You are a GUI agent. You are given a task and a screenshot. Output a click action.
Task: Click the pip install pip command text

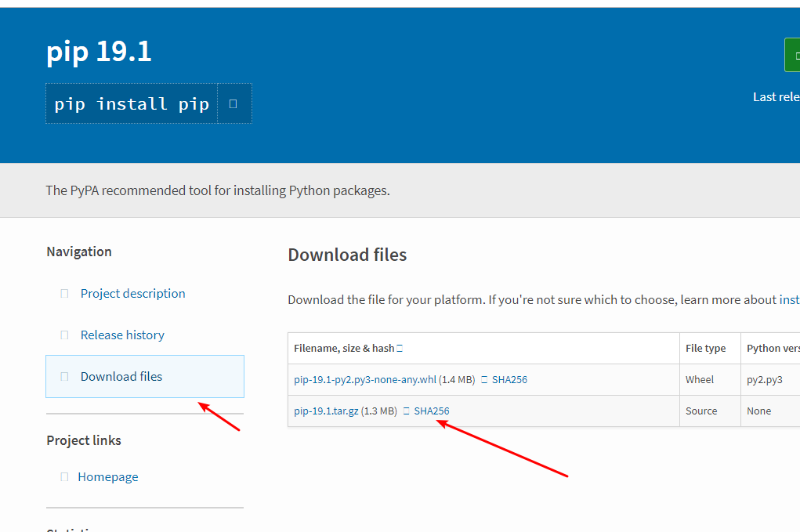pyautogui.click(x=132, y=104)
